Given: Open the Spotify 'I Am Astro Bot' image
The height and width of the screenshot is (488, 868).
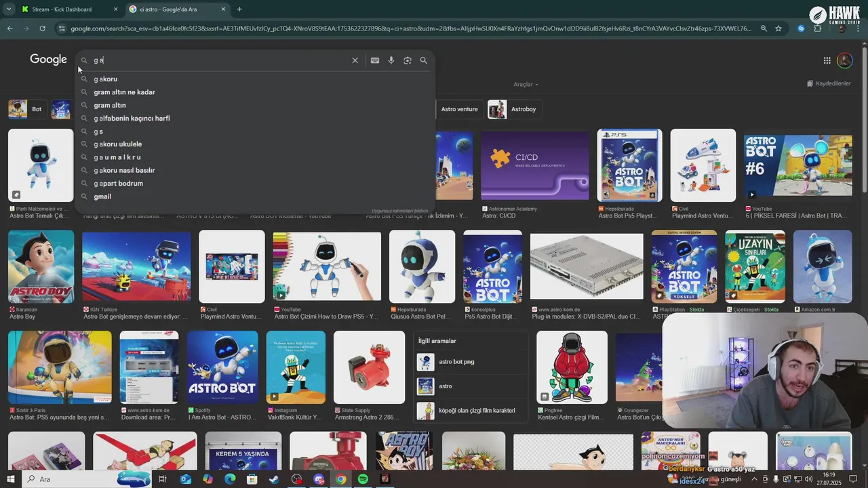Looking at the screenshot, I should [222, 367].
